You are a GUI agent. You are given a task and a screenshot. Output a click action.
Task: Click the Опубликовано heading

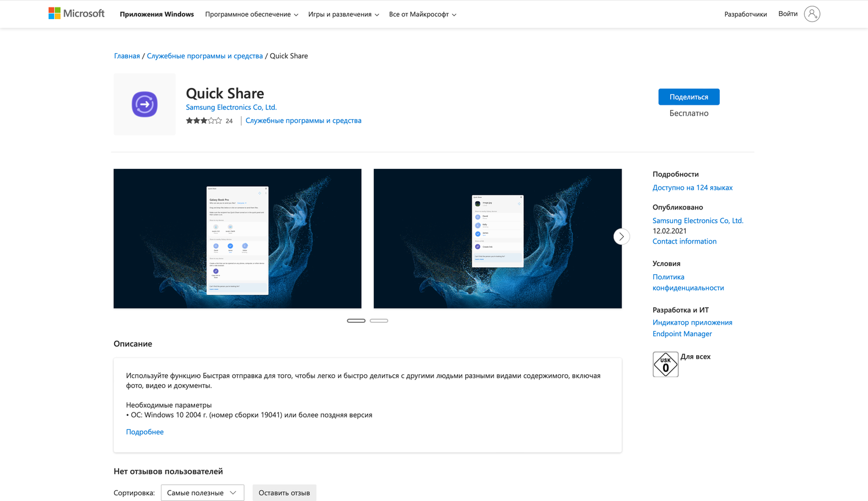pyautogui.click(x=678, y=207)
